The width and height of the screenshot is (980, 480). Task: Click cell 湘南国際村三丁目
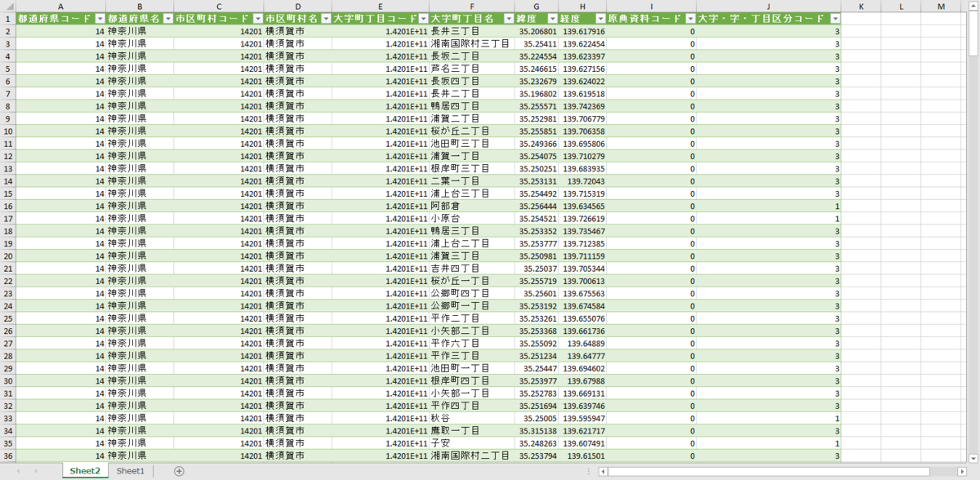click(471, 43)
